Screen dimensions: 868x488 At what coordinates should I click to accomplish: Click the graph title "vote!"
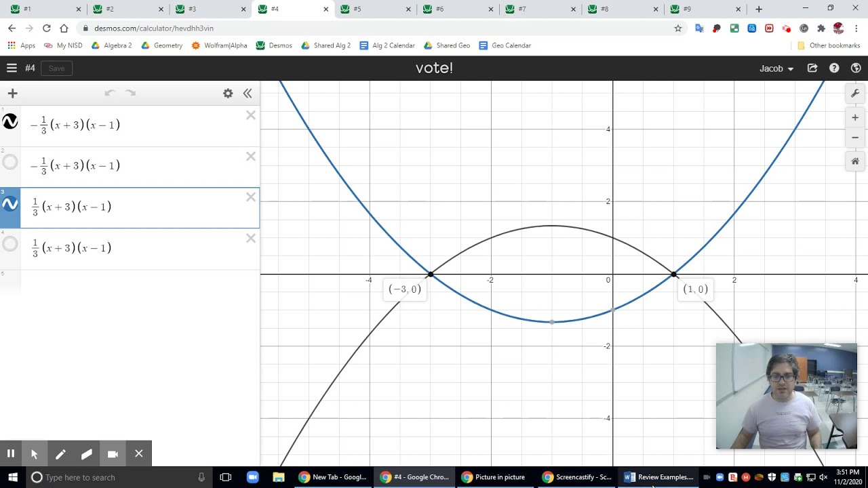click(434, 68)
